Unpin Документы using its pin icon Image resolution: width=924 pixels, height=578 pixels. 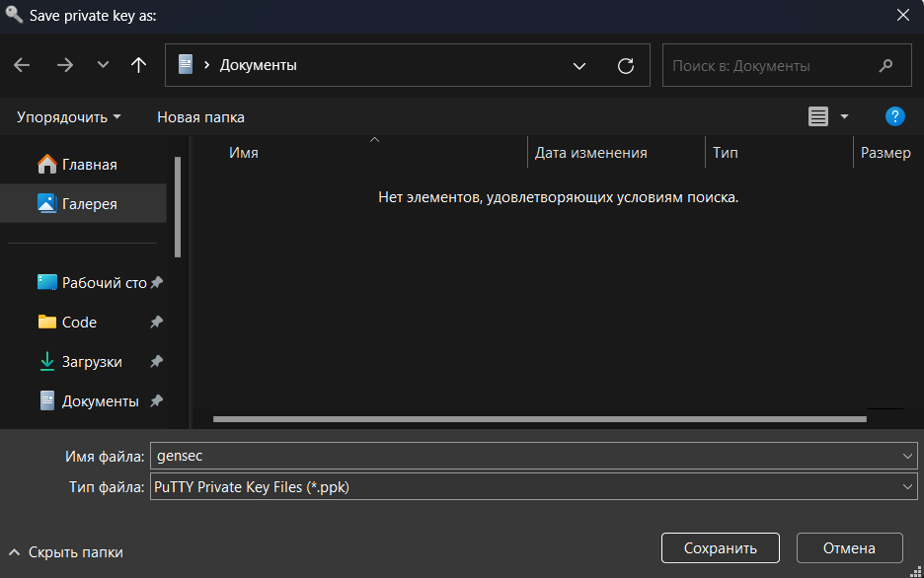pos(156,400)
